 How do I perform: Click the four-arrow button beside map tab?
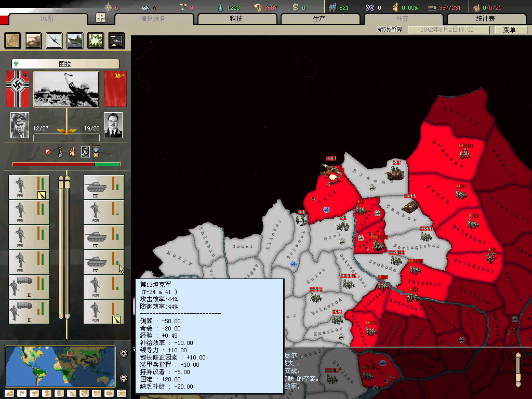(101, 18)
